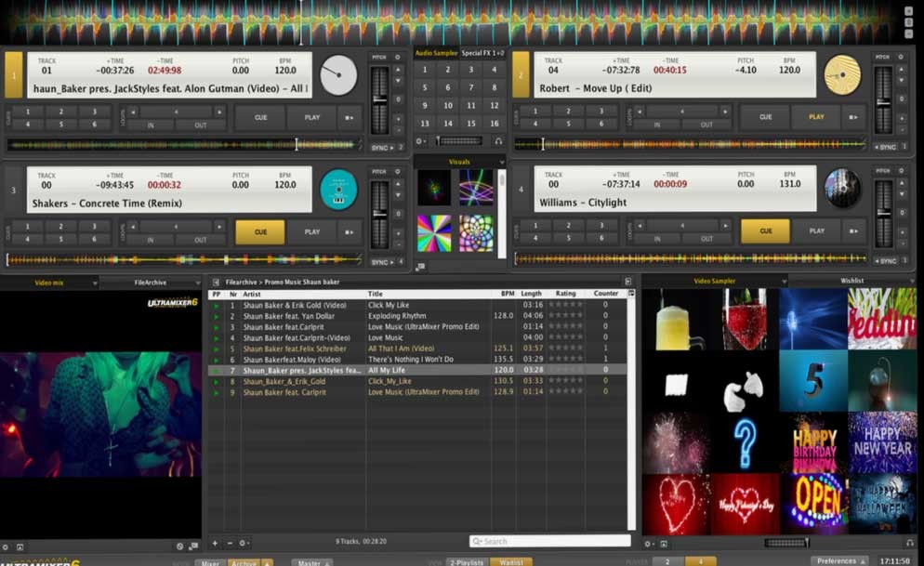The height and width of the screenshot is (566, 924).
Task: Click the minus icon below the track list
Action: click(230, 543)
